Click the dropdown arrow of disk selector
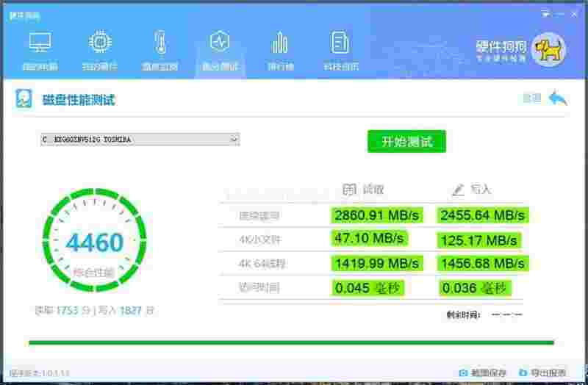The image size is (588, 385). [x=234, y=139]
